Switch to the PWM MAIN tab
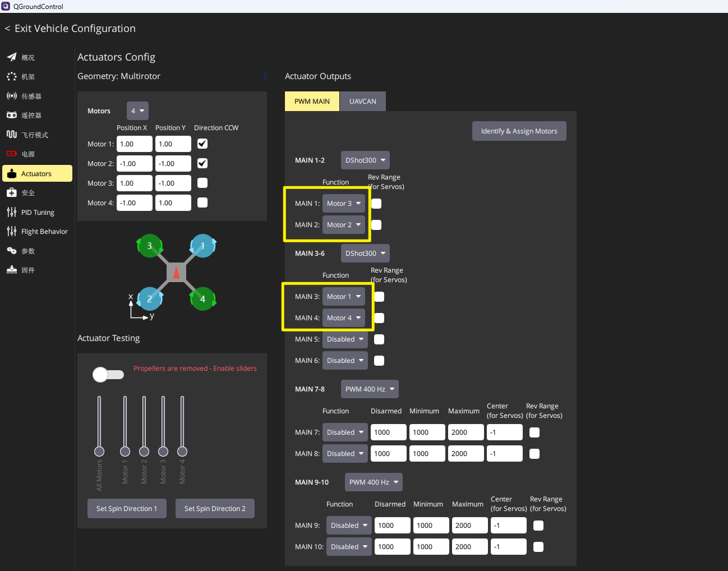The width and height of the screenshot is (728, 571). 312,102
